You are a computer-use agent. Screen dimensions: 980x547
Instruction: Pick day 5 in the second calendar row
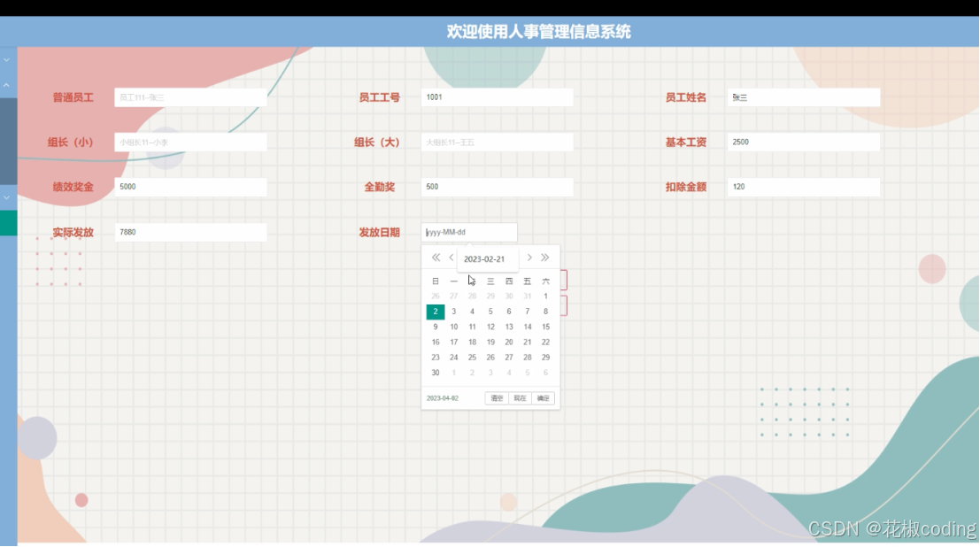(x=490, y=312)
